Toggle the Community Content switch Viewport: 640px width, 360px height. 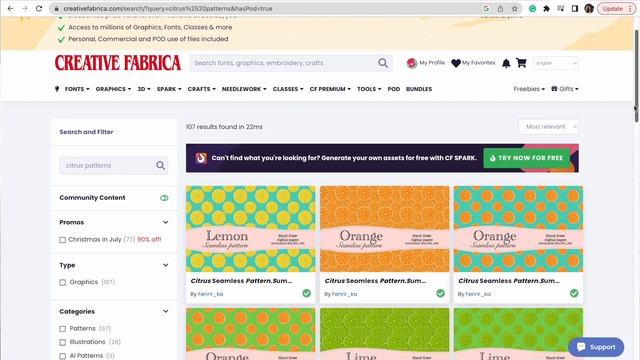[x=164, y=198]
